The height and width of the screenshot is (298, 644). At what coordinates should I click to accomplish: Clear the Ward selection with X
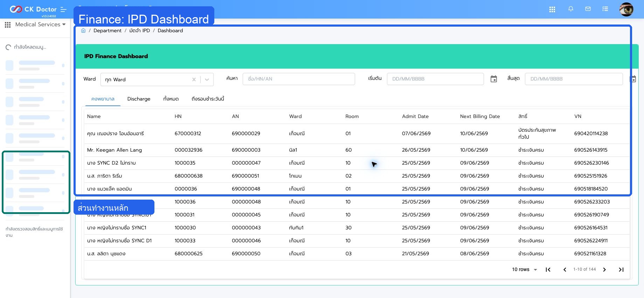tap(194, 79)
